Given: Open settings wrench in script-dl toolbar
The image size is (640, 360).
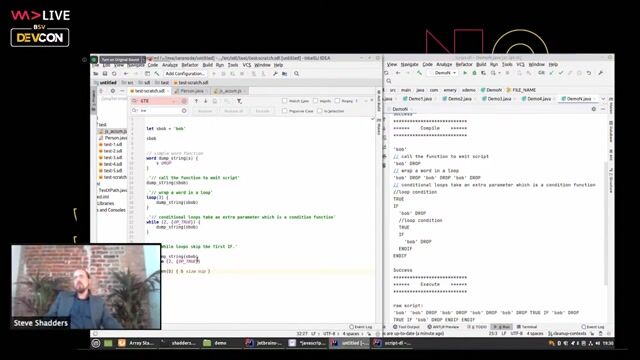Looking at the screenshot, I should (x=600, y=73).
